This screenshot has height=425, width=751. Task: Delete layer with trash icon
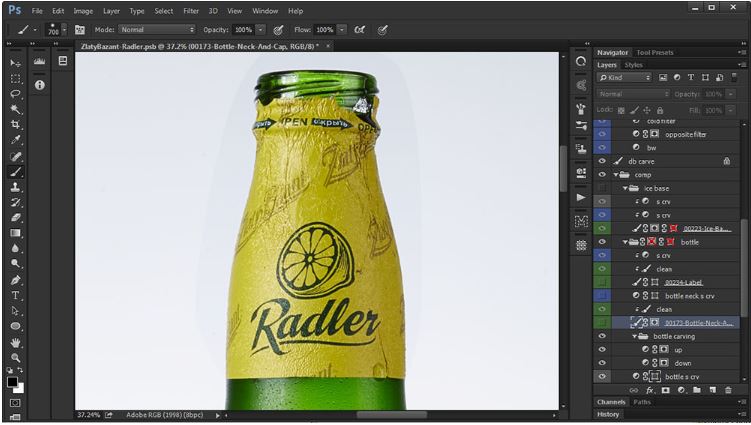(728, 391)
